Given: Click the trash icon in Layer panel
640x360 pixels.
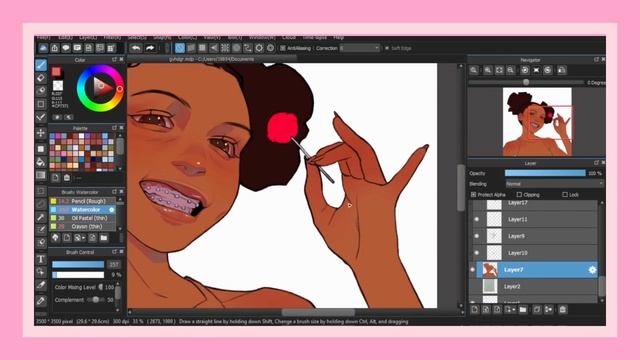Looking at the screenshot, I should point(563,310).
